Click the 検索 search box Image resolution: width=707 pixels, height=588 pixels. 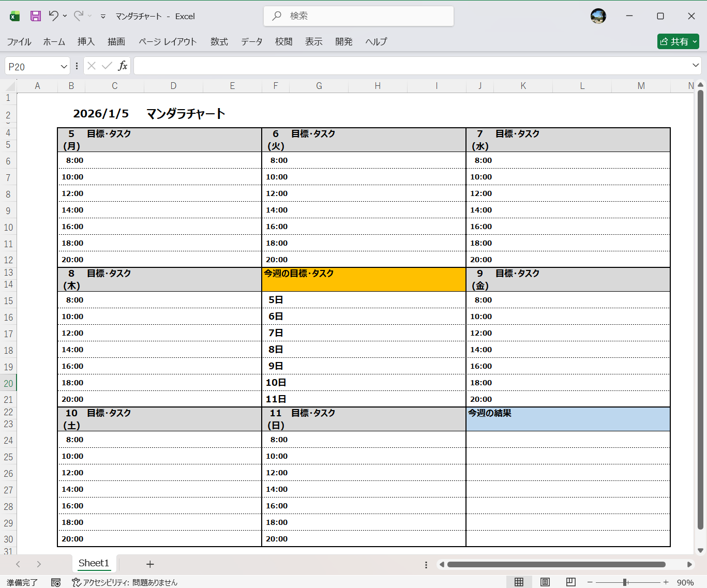coord(358,16)
